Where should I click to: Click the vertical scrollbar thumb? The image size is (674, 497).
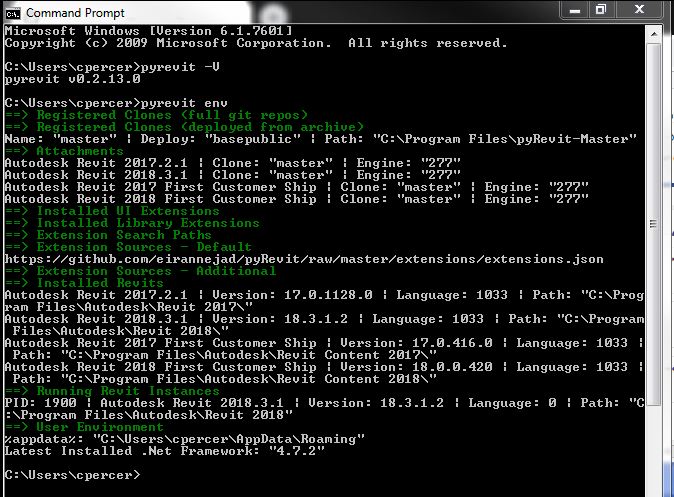click(x=653, y=224)
